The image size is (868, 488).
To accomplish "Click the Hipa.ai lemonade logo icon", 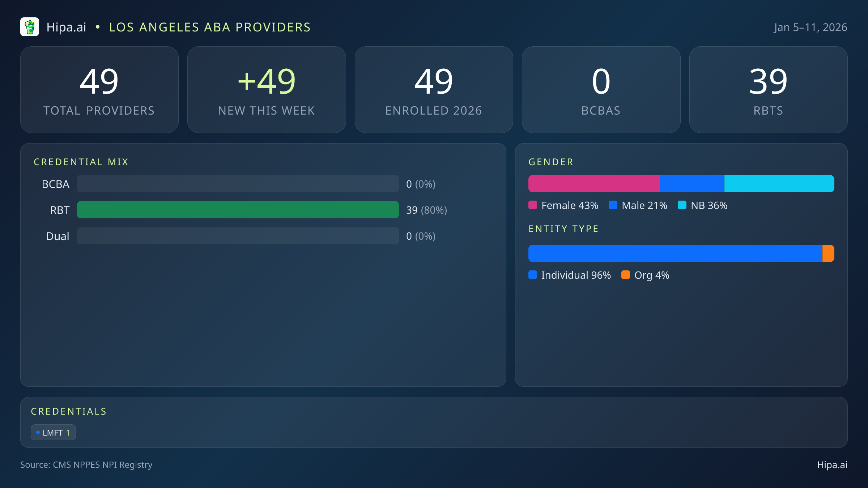I will pos(30,27).
